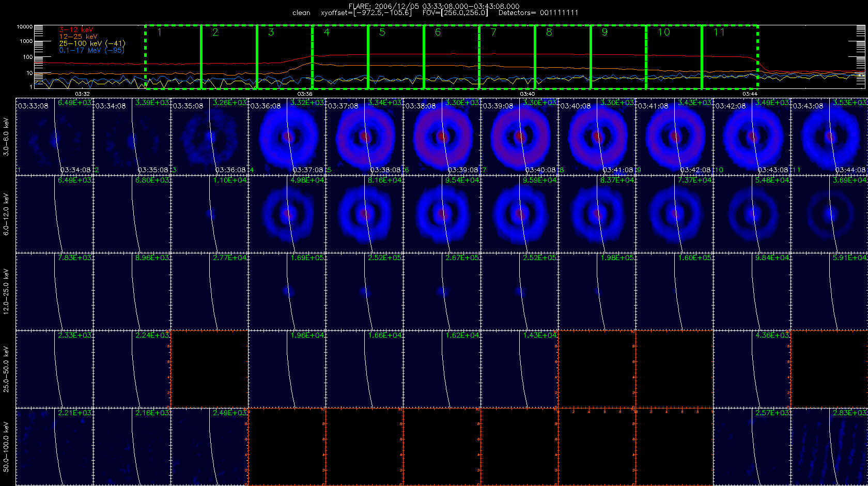Viewport: 868px width, 486px height.
Task: Open the faint ring image labeled 3.69E+04
Action: (829, 214)
